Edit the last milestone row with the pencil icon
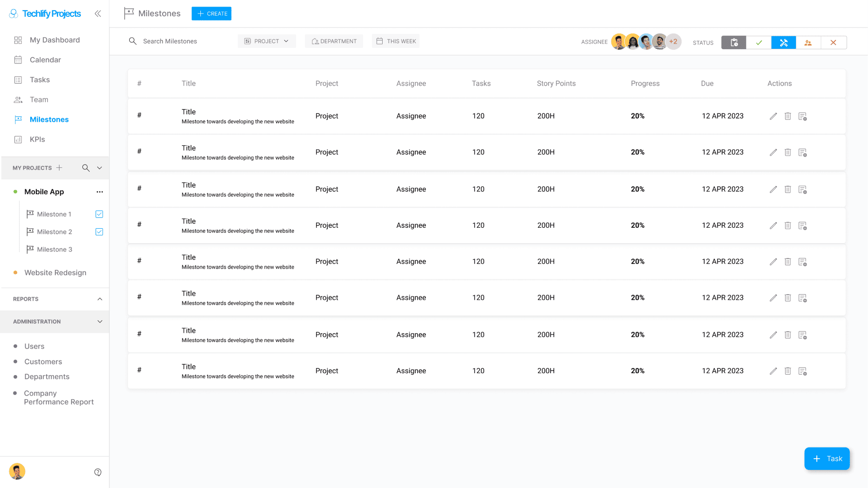The image size is (868, 488). click(x=773, y=371)
